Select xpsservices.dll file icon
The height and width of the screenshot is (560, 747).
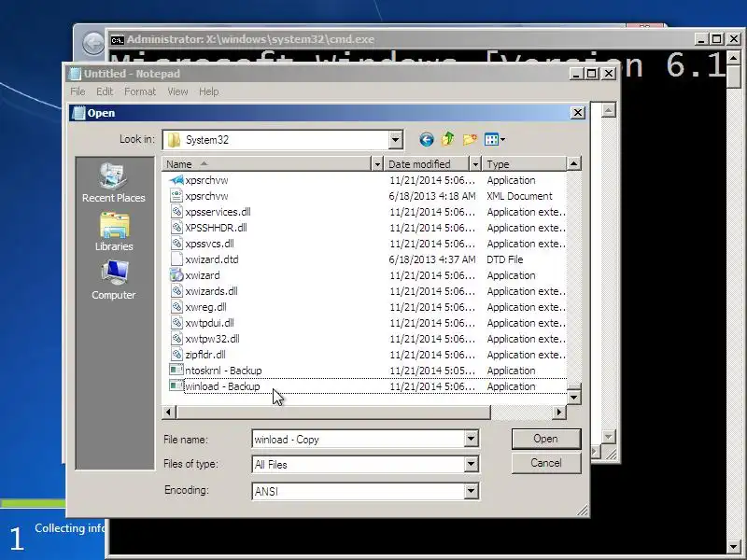176,212
